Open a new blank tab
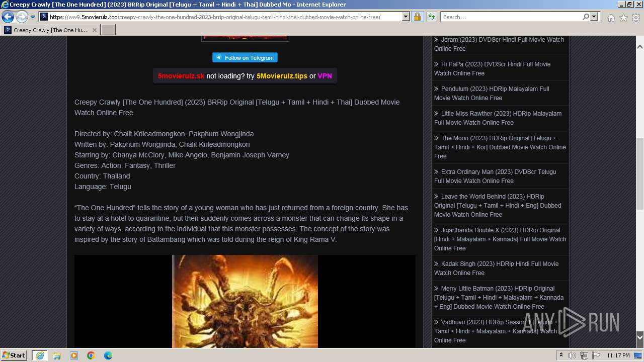The image size is (644, 362). [x=108, y=30]
